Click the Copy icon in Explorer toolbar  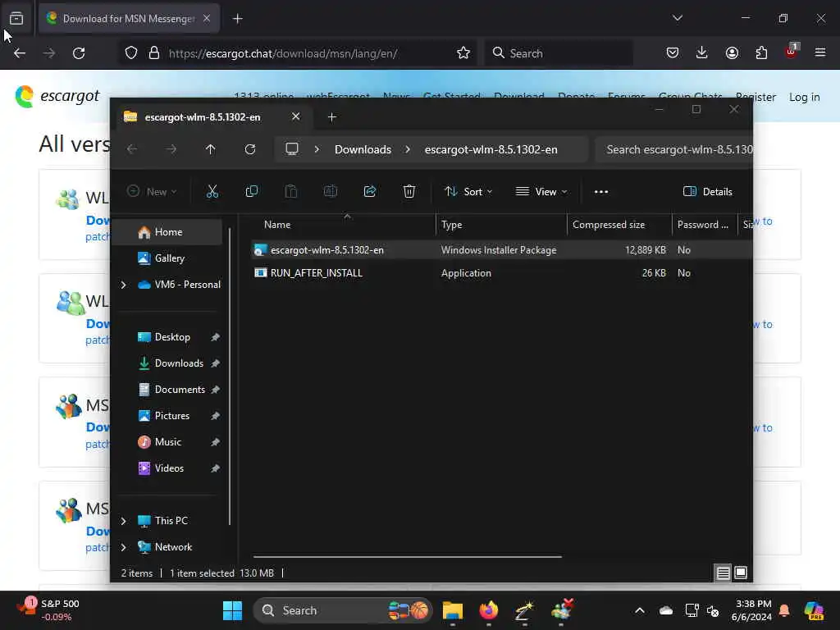[x=251, y=191]
